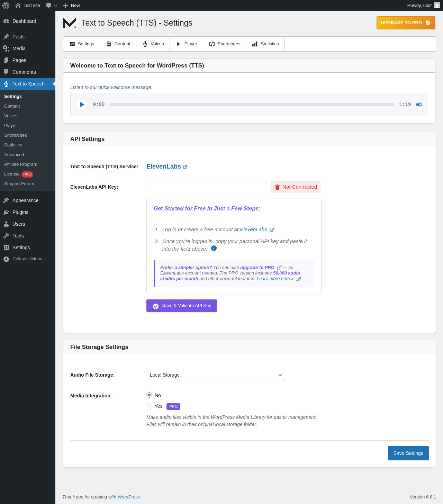
Task: Click the ElevenLabs service link
Action: pos(164,166)
